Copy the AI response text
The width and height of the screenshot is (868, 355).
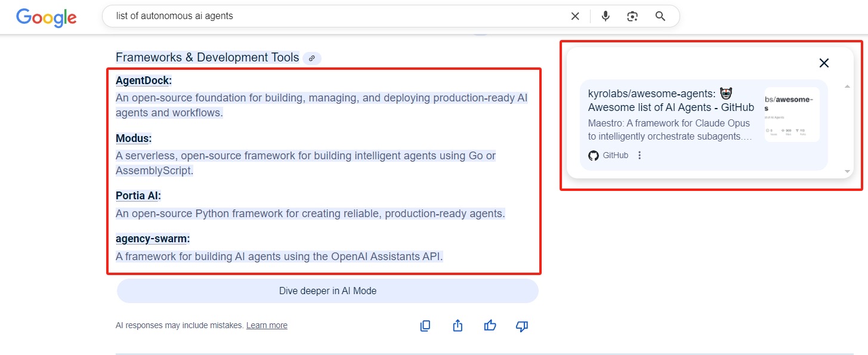tap(425, 326)
